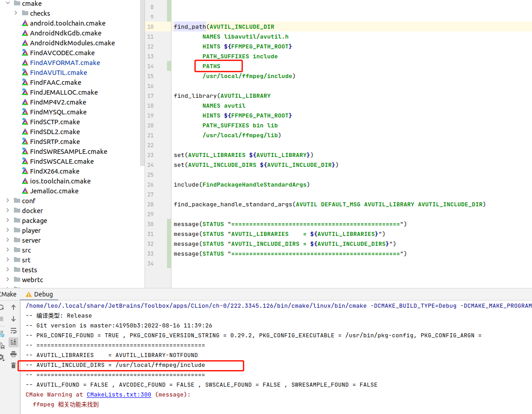Toggle scroll to end of output
Viewport: 532px width, 414px height.
point(13,342)
